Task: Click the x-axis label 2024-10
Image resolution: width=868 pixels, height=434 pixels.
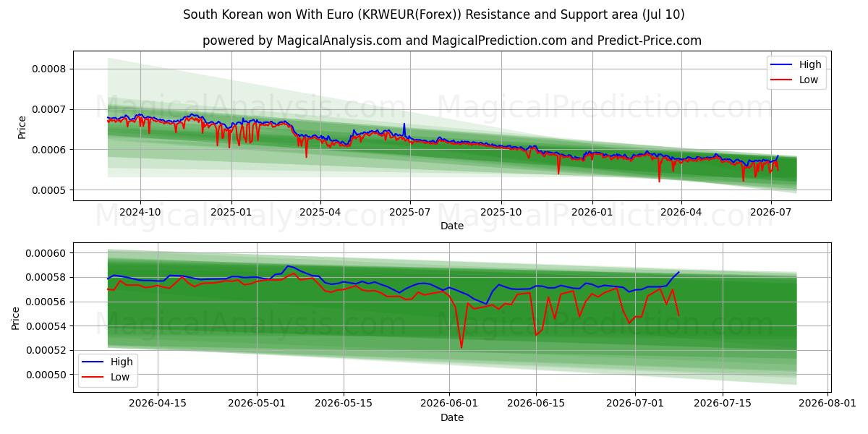Action: [140, 213]
